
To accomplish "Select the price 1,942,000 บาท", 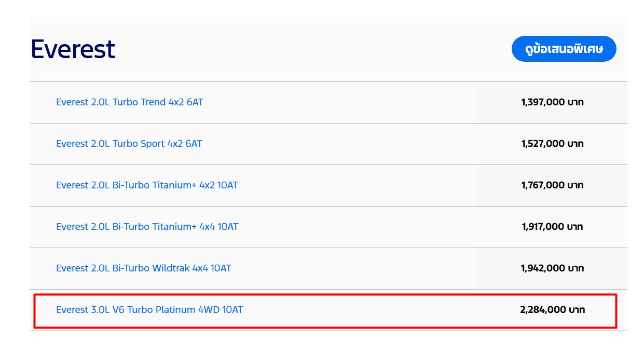I will pos(552,268).
